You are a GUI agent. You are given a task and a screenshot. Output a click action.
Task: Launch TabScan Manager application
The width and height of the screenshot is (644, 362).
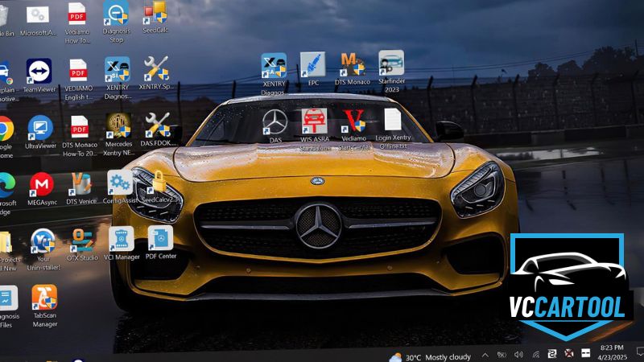[44, 306]
